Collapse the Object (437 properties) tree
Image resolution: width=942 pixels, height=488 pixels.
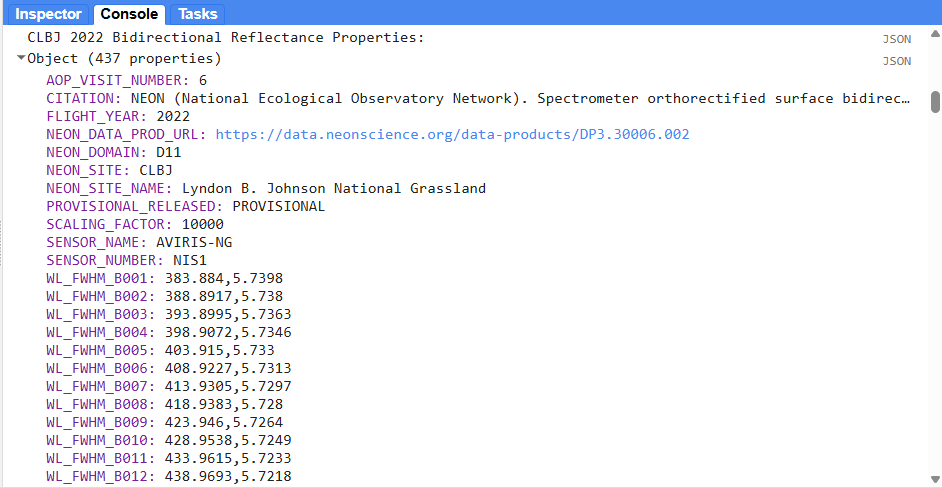22,58
